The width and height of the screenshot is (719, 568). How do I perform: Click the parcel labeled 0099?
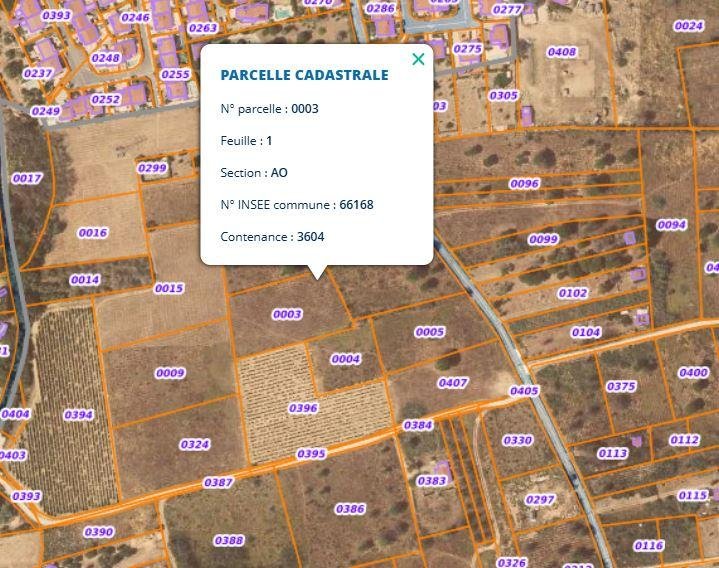tap(543, 239)
